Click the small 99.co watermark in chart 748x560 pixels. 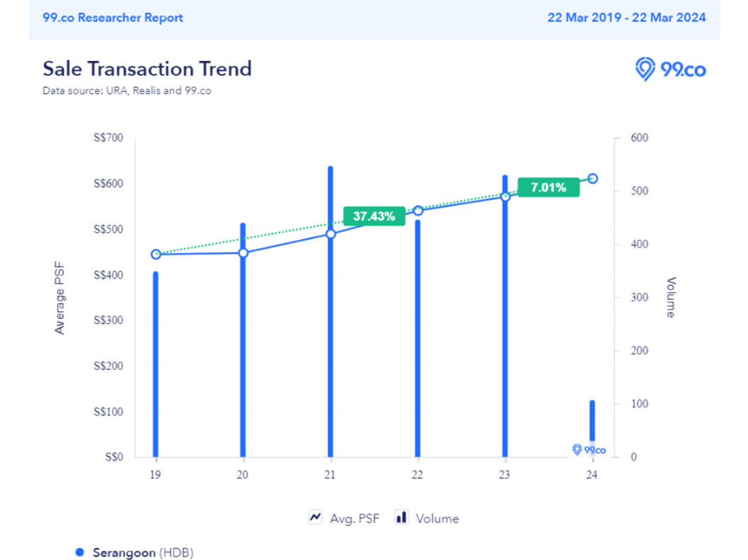(589, 450)
